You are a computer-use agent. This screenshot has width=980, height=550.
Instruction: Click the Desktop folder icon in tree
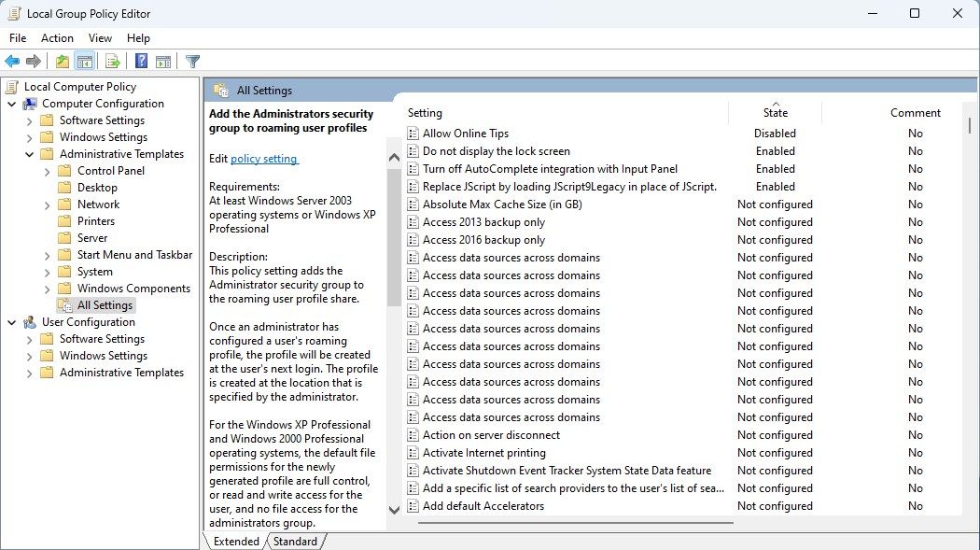pyautogui.click(x=64, y=188)
